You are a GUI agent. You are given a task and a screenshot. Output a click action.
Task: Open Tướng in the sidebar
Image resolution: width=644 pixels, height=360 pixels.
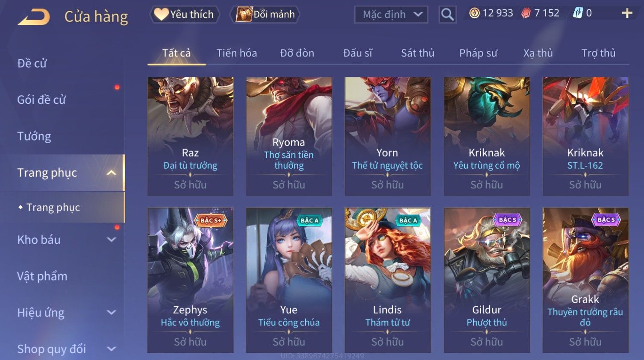34,136
